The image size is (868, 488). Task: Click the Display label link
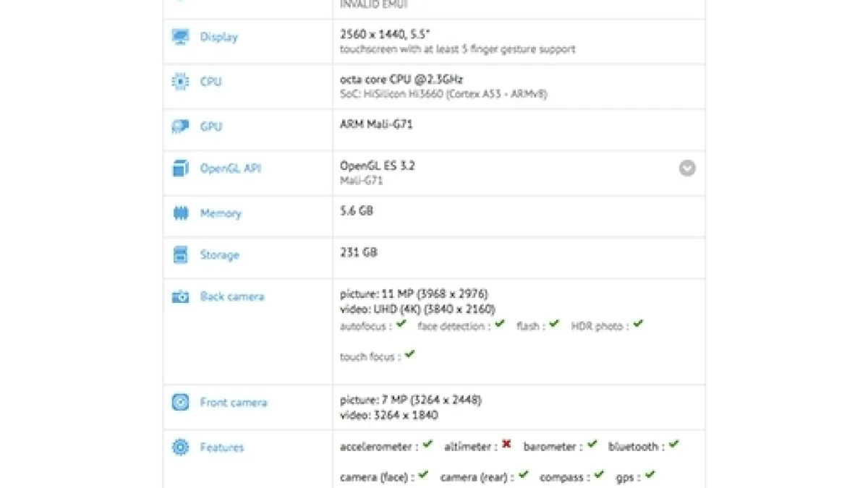pyautogui.click(x=218, y=37)
